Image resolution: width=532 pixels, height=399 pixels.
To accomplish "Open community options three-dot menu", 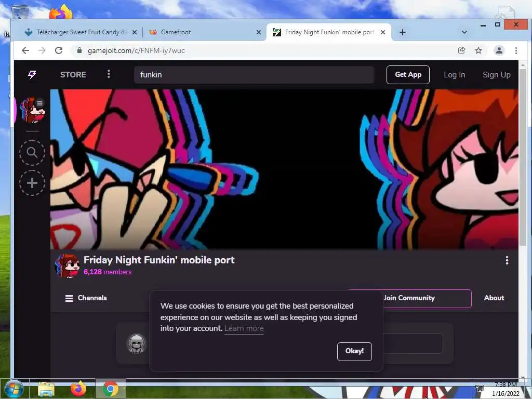I will [507, 260].
